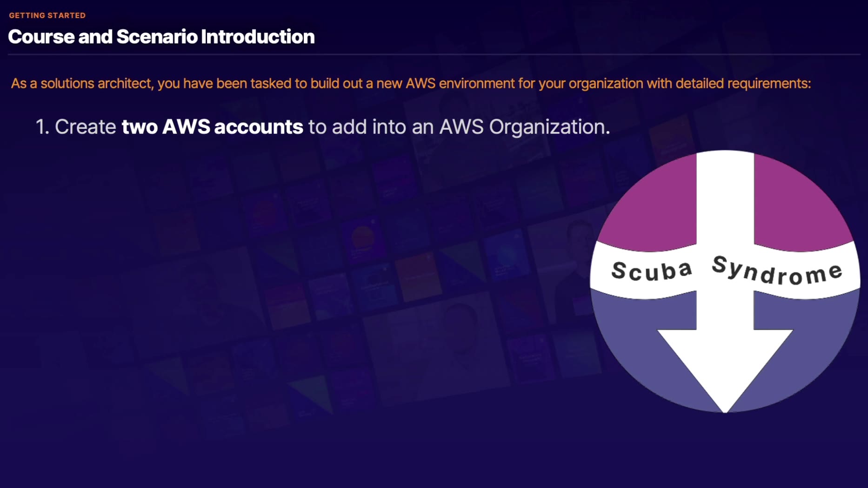Click the word Create in step one
The height and width of the screenshot is (488, 868).
pyautogui.click(x=85, y=127)
